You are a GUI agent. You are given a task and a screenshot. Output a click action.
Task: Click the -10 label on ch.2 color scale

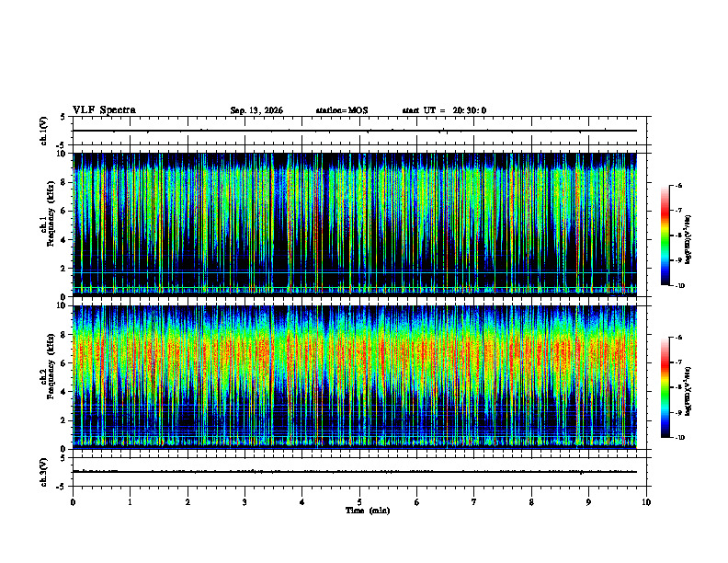[x=679, y=438]
